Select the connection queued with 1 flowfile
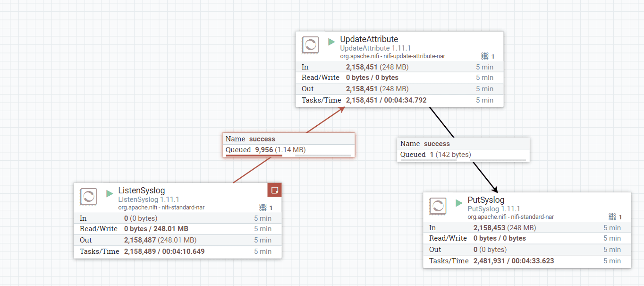 pos(463,149)
